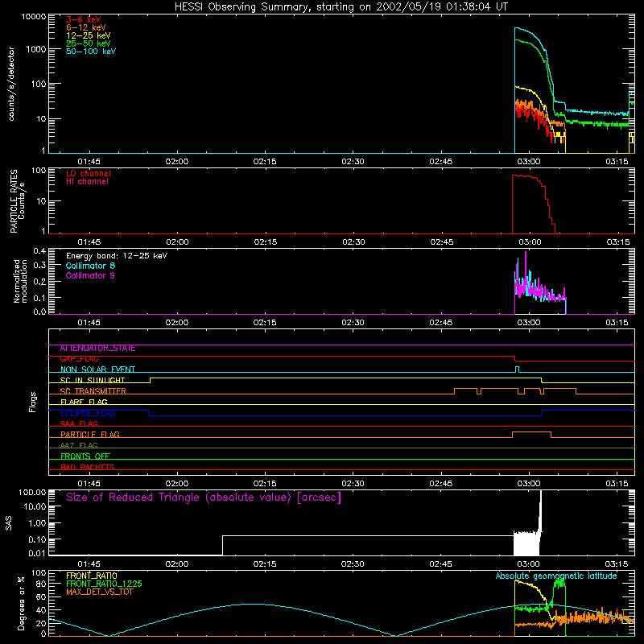Click the 'SAS' vertical axis label
This screenshot has width=644, height=644.
(9, 523)
